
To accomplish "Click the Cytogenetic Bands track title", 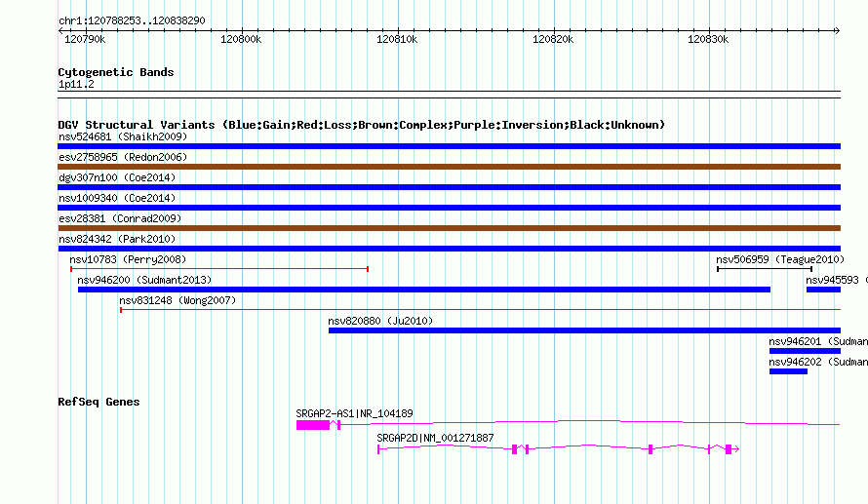I will point(116,72).
